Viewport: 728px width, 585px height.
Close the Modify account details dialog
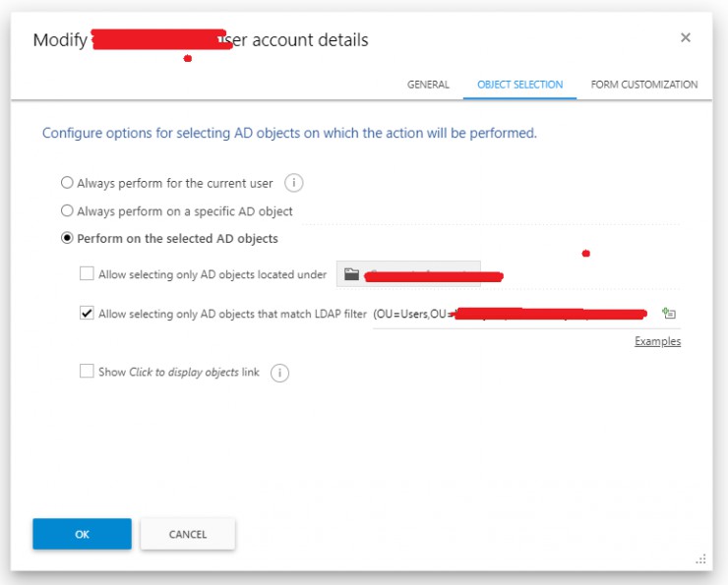coord(686,37)
